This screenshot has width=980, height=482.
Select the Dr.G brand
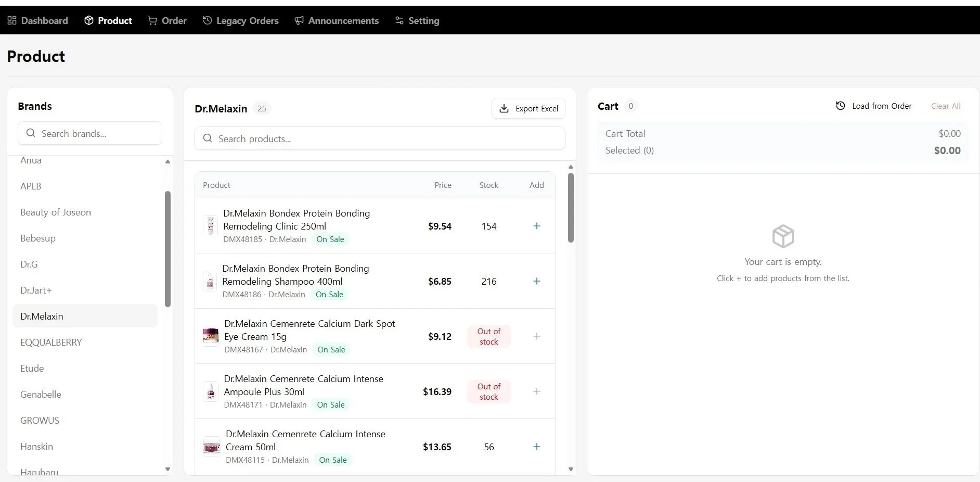point(85,264)
